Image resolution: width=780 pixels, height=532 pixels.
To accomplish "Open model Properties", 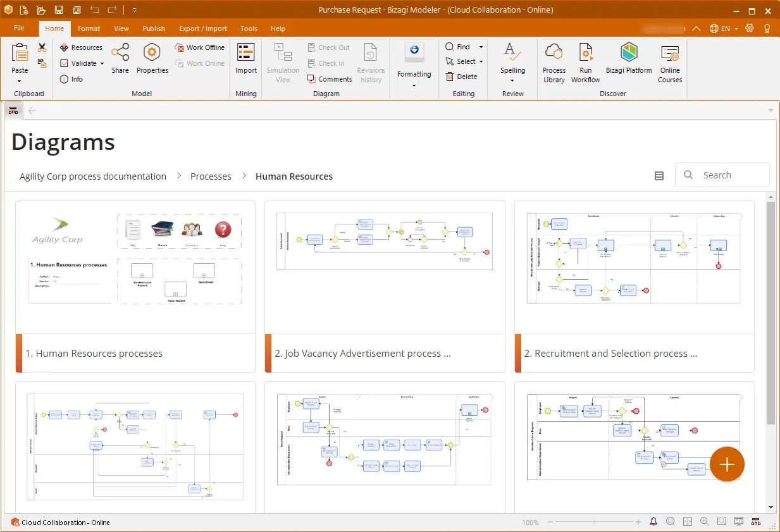I will pyautogui.click(x=152, y=58).
